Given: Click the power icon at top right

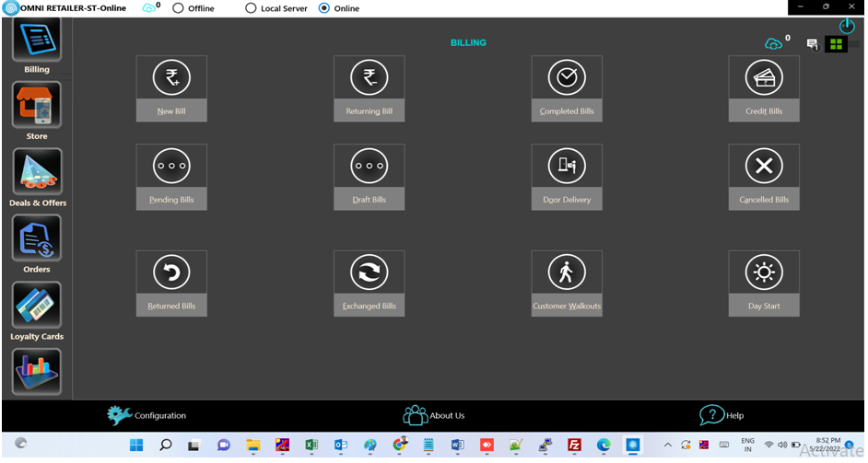Looking at the screenshot, I should [847, 26].
